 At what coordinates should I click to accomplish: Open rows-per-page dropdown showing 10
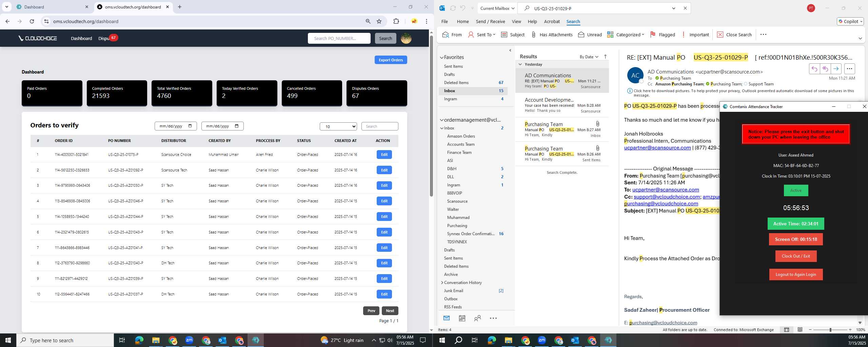338,126
